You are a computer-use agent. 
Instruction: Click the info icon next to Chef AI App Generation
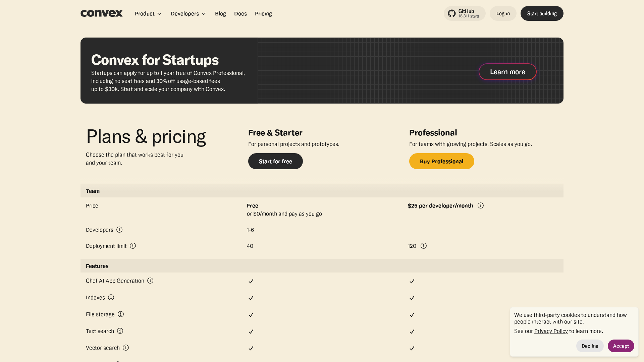coord(150,281)
